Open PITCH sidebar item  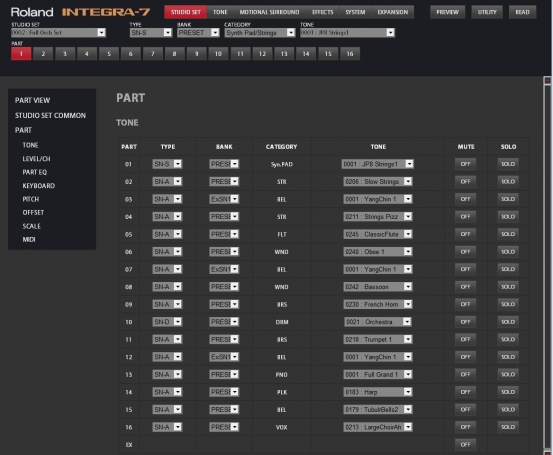[31, 199]
